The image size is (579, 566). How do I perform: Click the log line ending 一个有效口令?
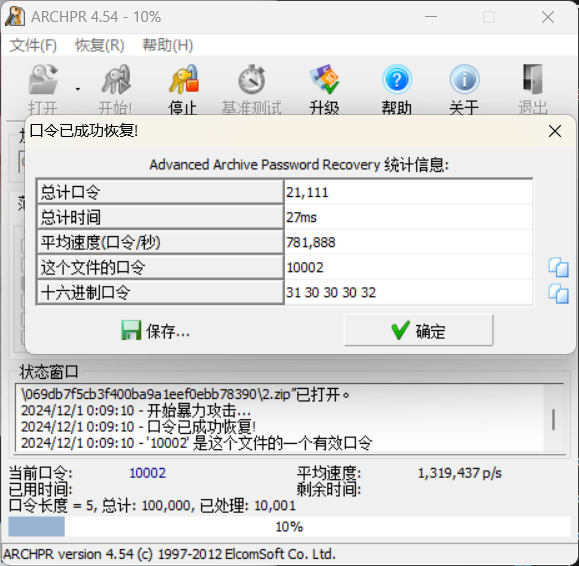(x=196, y=443)
